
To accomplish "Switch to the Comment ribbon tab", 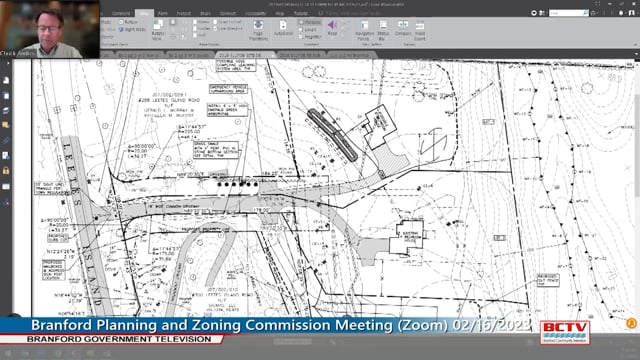I will pyautogui.click(x=121, y=13).
